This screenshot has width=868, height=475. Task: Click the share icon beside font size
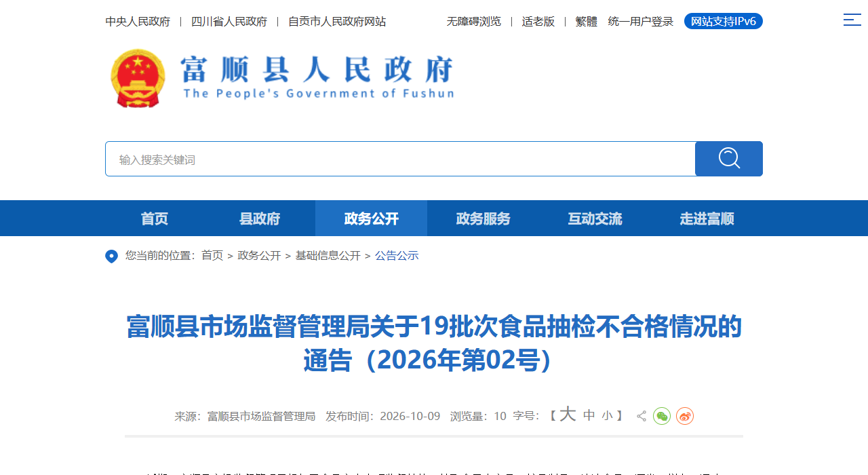click(642, 416)
